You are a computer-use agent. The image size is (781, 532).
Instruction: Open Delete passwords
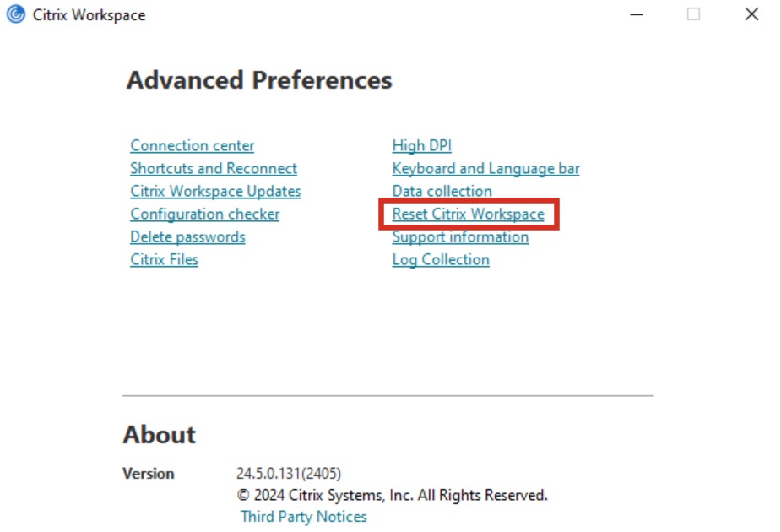click(187, 236)
